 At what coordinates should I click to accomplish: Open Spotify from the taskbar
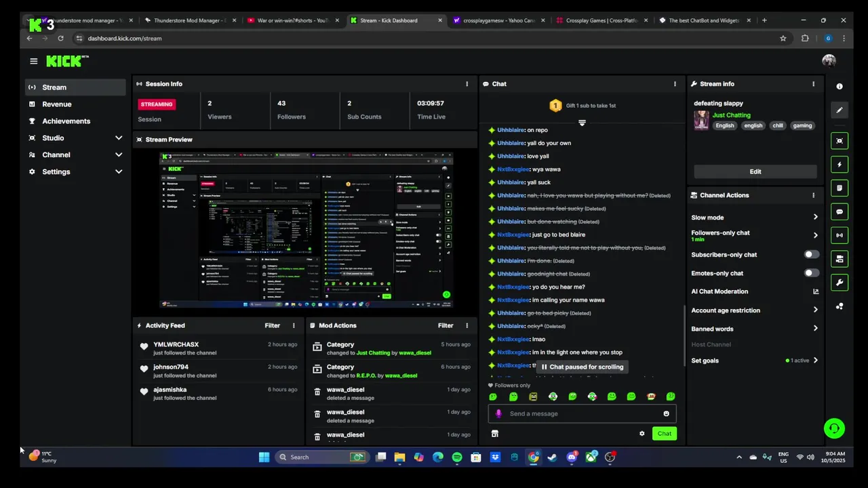pos(457,457)
